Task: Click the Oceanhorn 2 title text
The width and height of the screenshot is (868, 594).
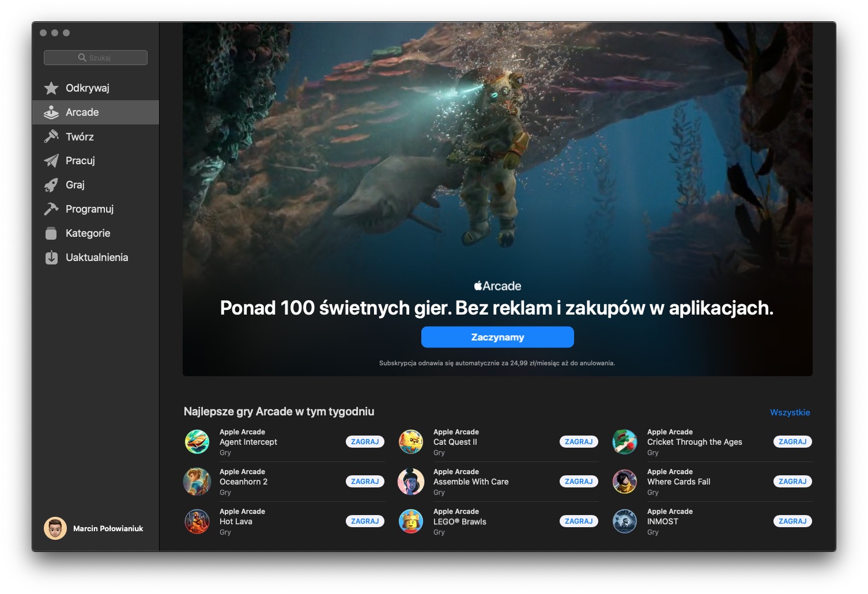Action: [243, 482]
